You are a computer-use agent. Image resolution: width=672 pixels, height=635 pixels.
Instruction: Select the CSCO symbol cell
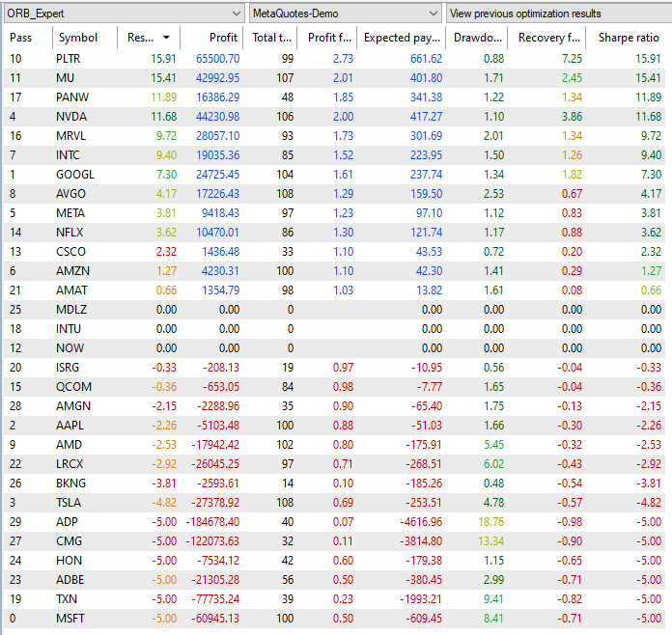click(x=70, y=252)
